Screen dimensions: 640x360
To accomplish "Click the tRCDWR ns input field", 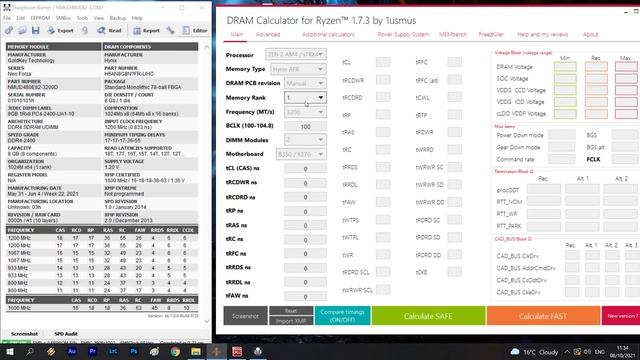I will click(305, 183).
